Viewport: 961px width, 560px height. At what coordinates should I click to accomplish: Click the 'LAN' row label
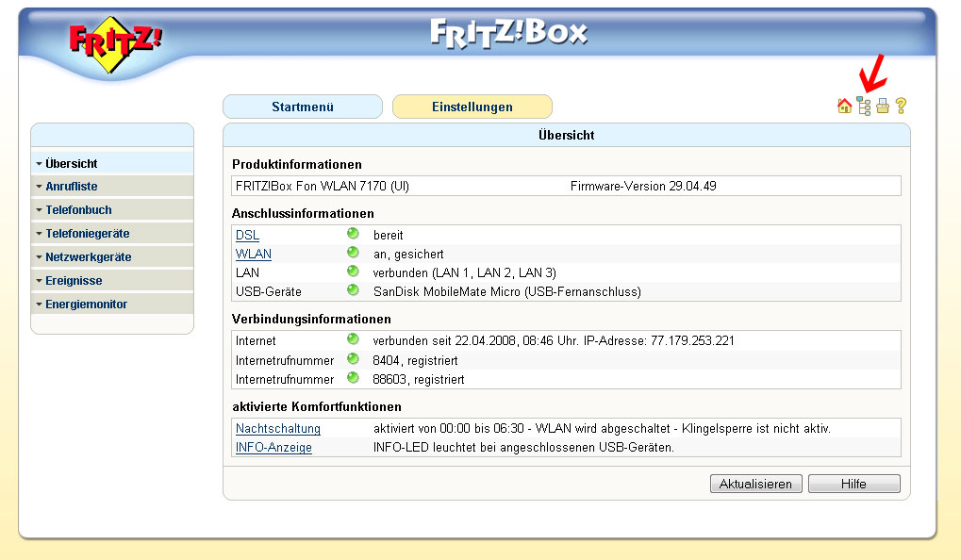click(x=248, y=272)
